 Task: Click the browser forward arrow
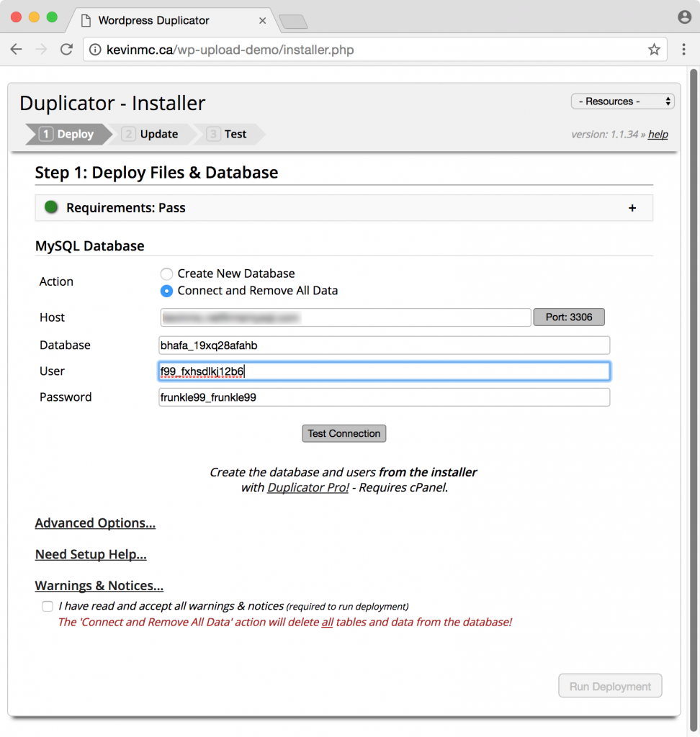(x=41, y=50)
